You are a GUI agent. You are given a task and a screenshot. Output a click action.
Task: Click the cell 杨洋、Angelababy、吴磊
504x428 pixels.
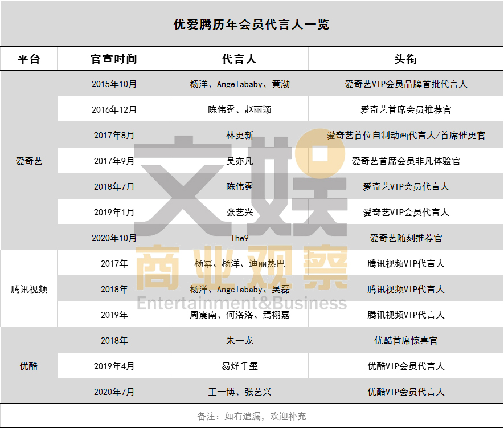[x=240, y=289]
